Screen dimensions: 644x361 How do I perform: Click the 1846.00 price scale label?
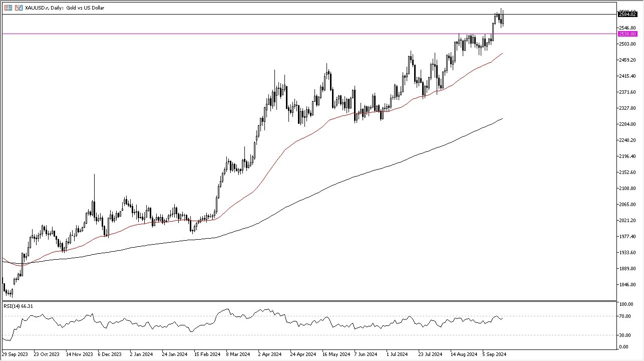[x=627, y=285]
